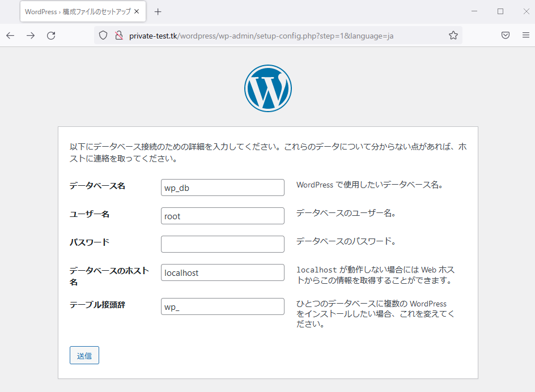Edit the テーブル接頭辞 field containing wp_
Screen dimensions: 535x392
[223, 306]
